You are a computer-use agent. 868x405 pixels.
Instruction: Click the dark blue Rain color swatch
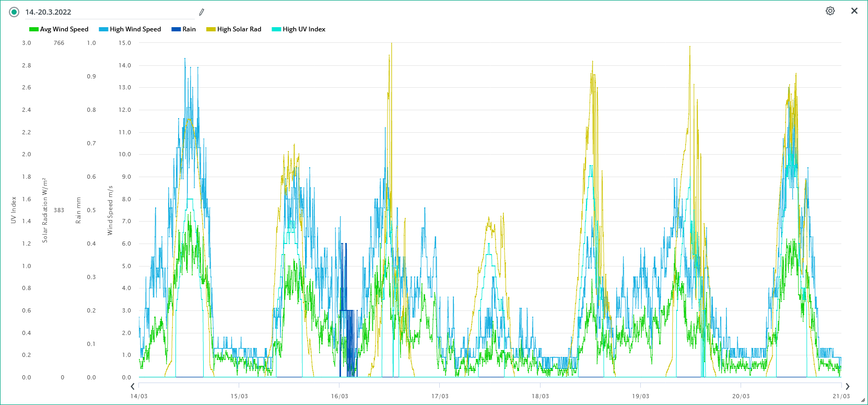(x=176, y=29)
